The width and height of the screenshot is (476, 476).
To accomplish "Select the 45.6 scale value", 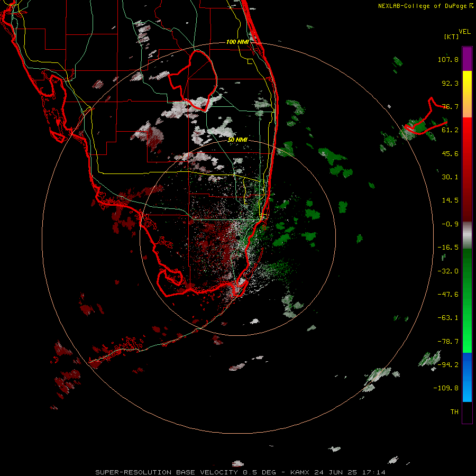I will coord(450,153).
